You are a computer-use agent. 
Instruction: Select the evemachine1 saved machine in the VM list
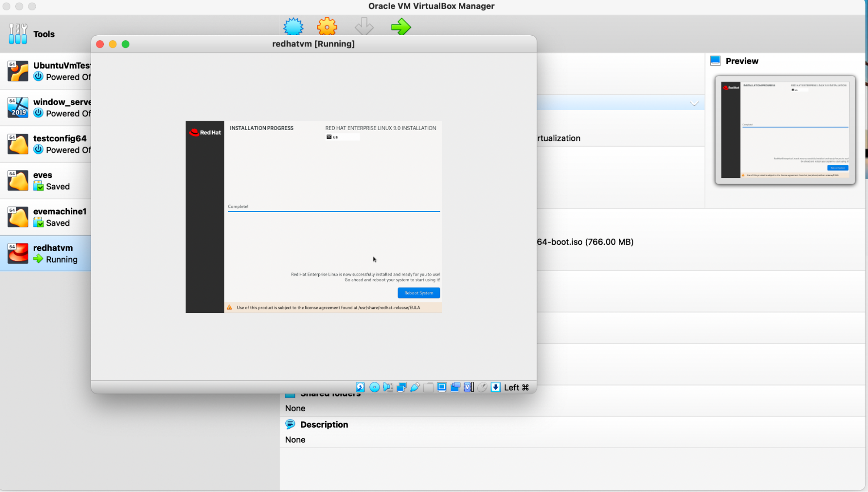coord(46,217)
